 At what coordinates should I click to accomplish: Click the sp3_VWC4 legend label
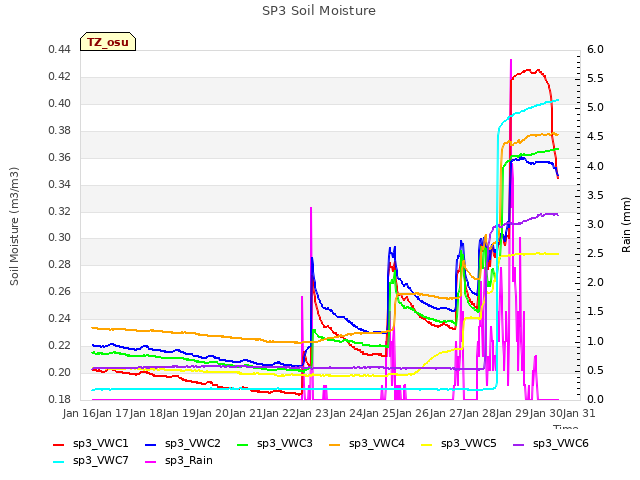(376, 443)
